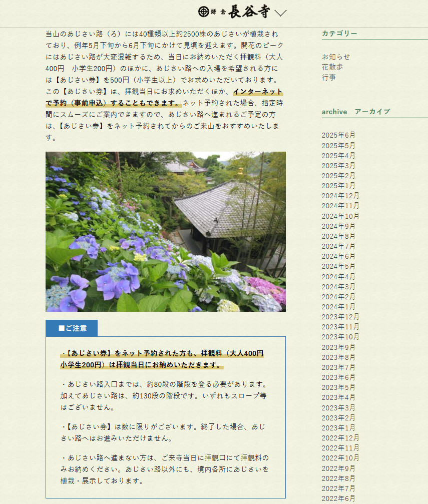This screenshot has height=504, width=428.
Task: Open archive 2024年9月
Action: pyautogui.click(x=338, y=226)
